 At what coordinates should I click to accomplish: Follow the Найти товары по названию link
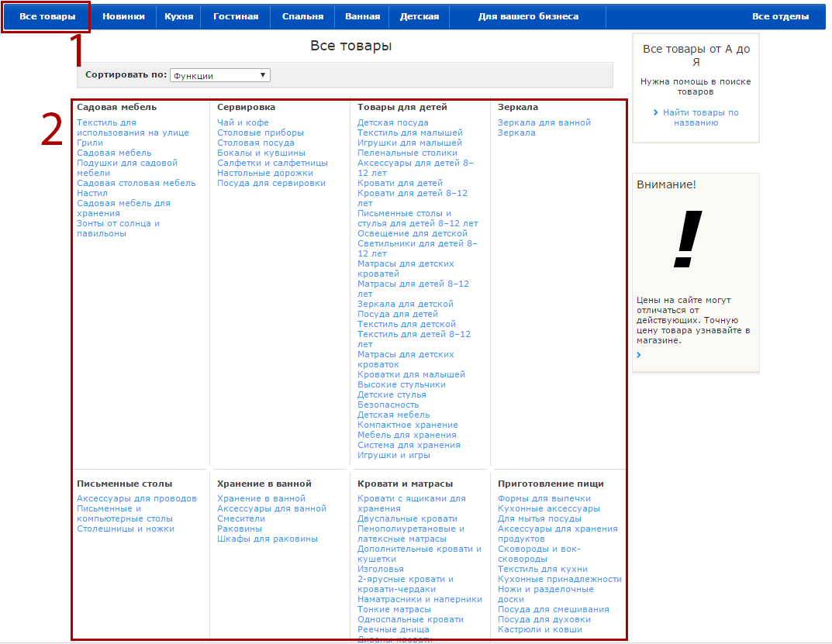[700, 117]
